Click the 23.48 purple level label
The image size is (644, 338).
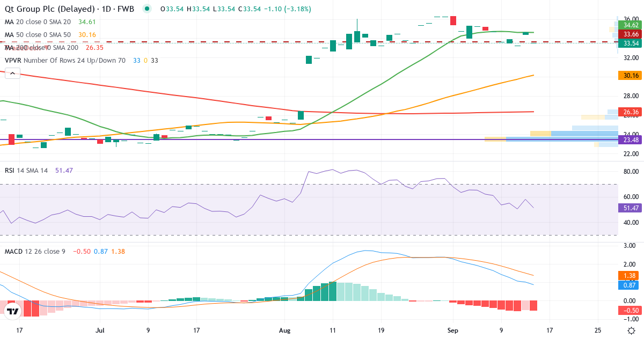(x=631, y=140)
